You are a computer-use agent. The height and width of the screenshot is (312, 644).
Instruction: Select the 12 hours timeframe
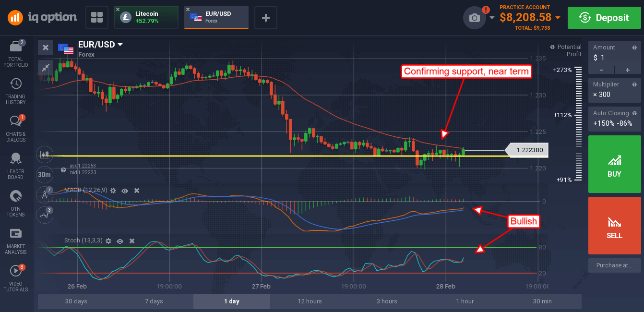point(310,301)
